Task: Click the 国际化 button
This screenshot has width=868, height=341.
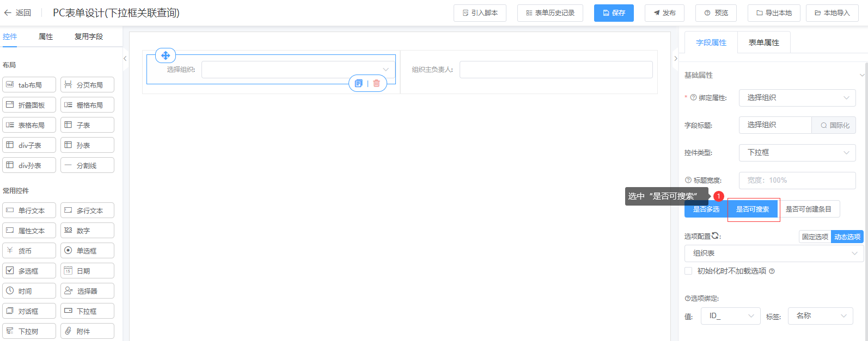Action: pyautogui.click(x=834, y=125)
